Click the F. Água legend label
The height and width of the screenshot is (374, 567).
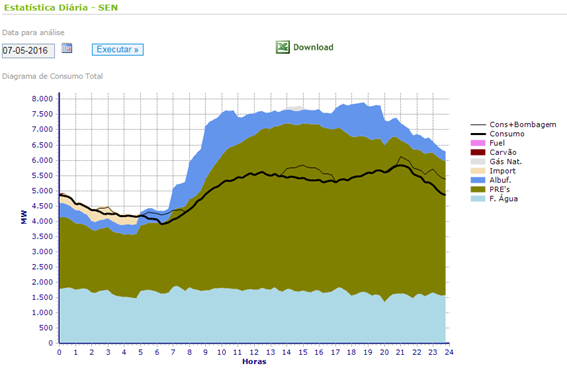[x=503, y=199]
